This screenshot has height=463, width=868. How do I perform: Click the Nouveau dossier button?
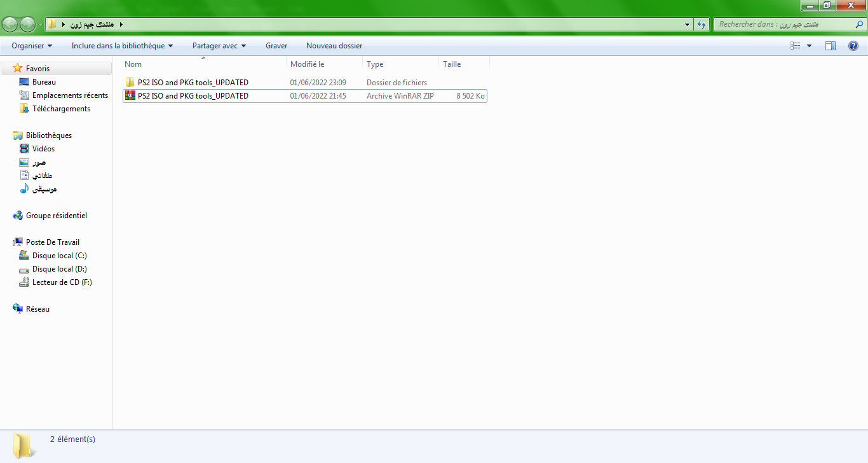pos(334,46)
